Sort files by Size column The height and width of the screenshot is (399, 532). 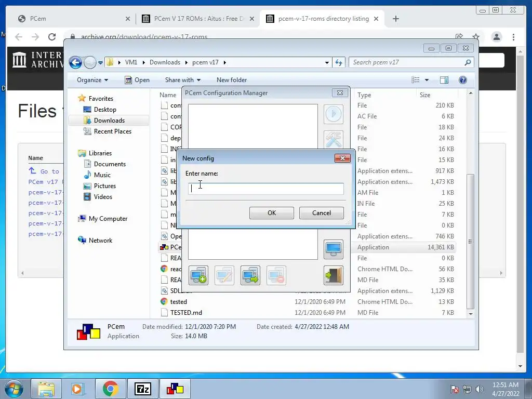tap(425, 95)
